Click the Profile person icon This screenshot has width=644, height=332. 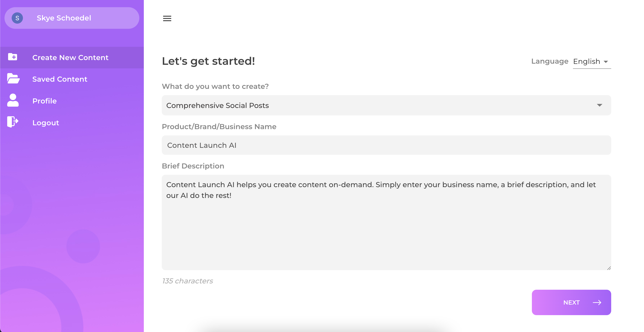pyautogui.click(x=13, y=100)
